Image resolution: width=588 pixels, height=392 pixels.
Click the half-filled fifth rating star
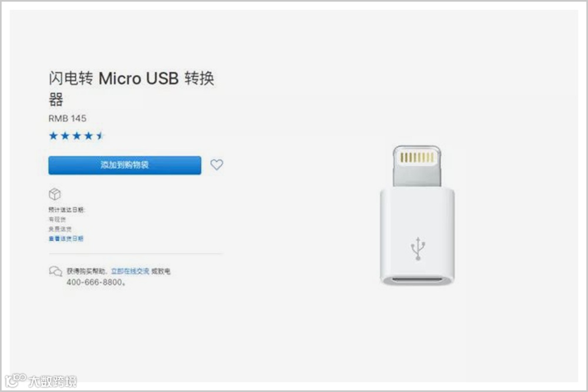tap(100, 136)
